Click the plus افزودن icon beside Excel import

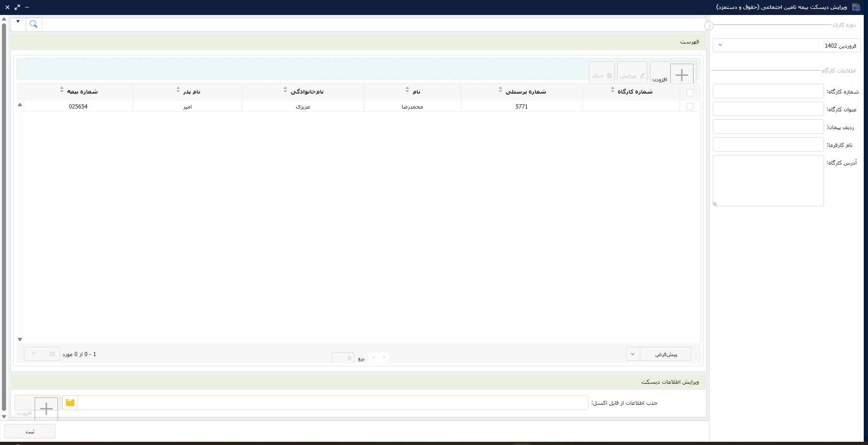[x=46, y=409]
